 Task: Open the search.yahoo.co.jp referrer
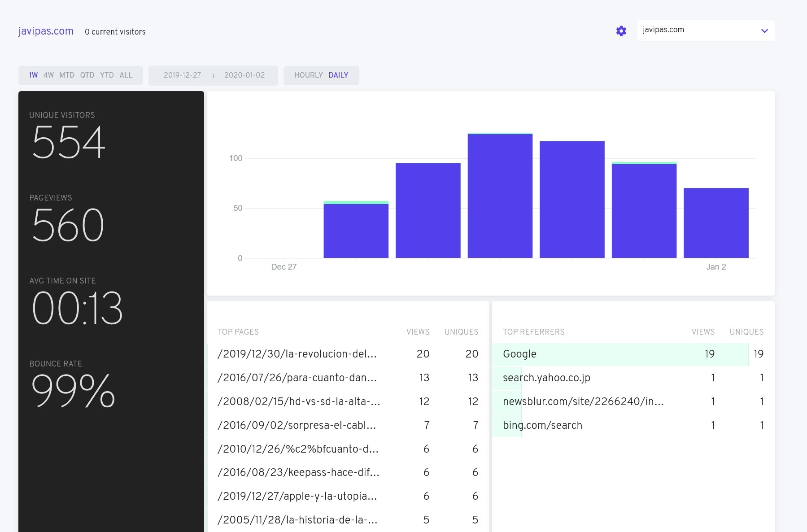click(x=546, y=378)
